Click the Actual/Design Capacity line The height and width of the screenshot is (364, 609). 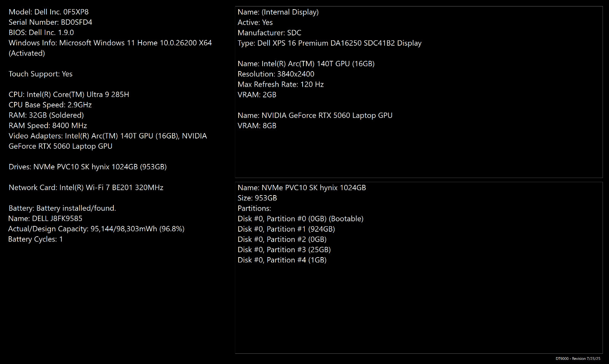click(x=96, y=229)
